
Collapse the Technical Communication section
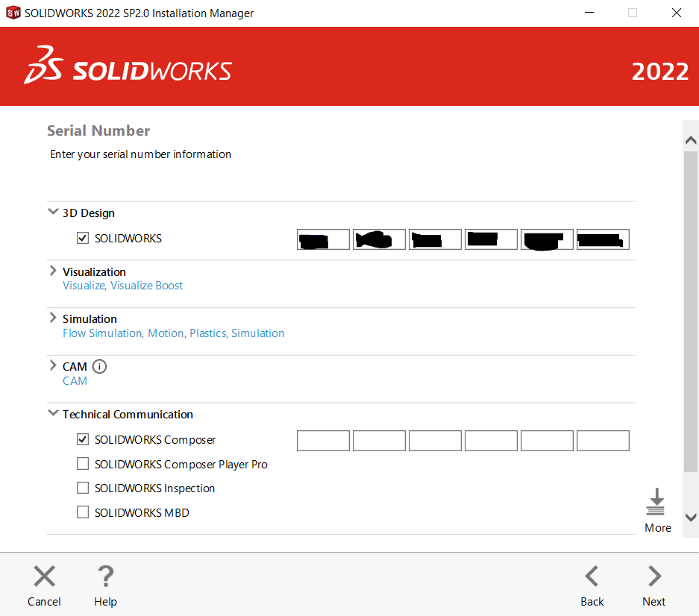[53, 414]
